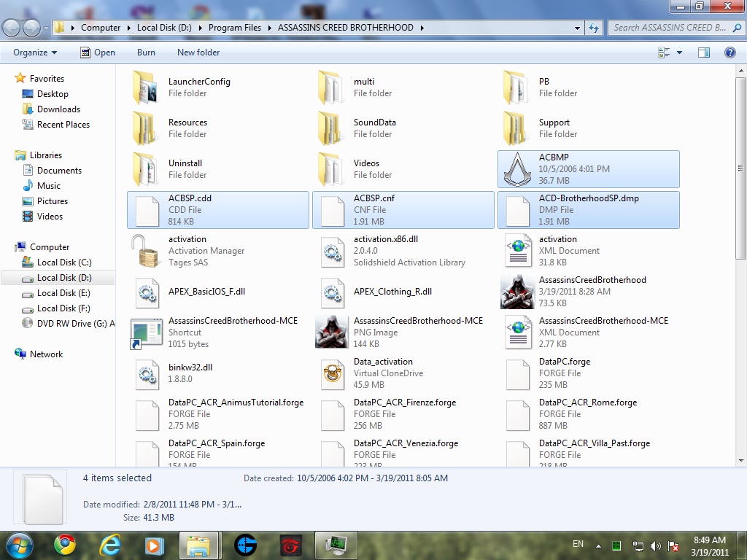
Task: Go back with the Back arrow button
Action: [12, 28]
